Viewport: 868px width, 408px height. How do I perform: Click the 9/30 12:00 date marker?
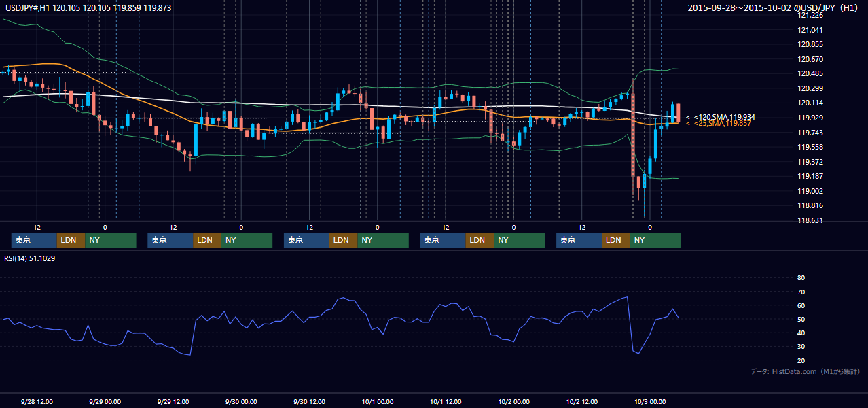[x=309, y=401]
